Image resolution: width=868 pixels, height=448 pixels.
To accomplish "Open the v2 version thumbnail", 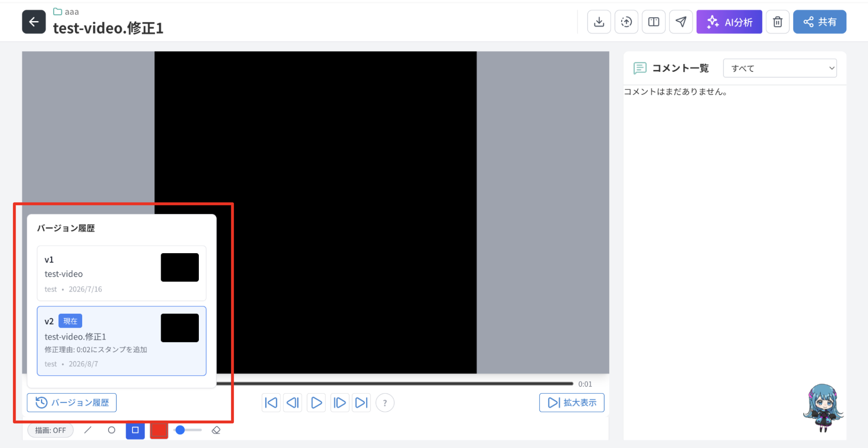I will 180,328.
